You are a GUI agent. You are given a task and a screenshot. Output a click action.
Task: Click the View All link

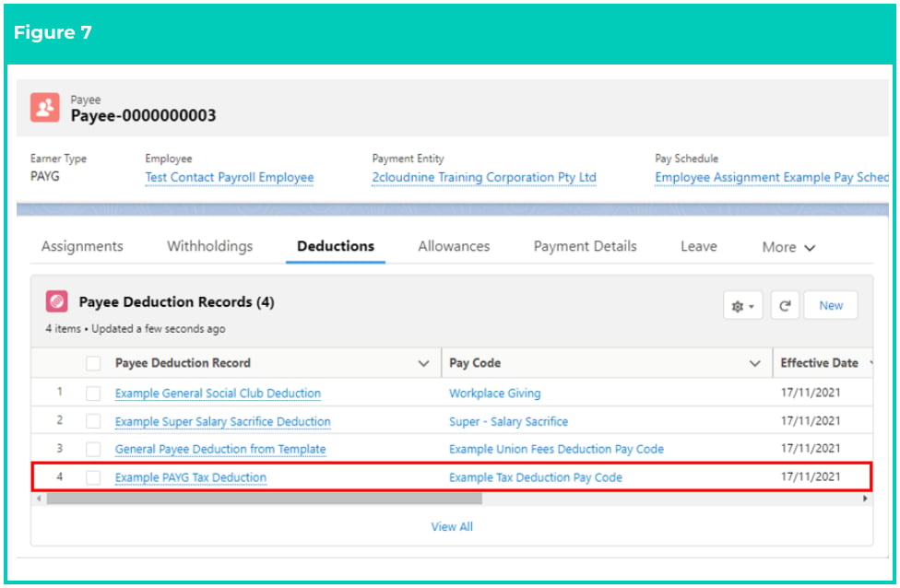point(452,526)
